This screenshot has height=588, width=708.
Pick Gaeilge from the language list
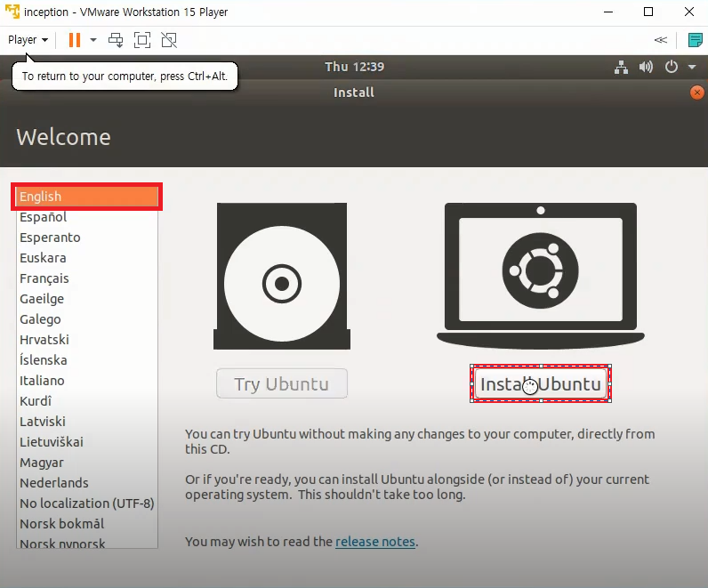pos(86,299)
